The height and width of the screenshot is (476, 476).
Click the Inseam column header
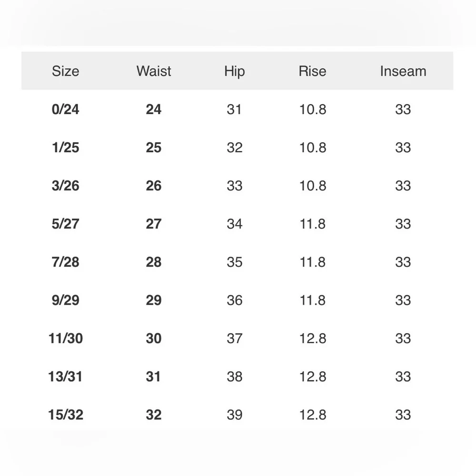403,71
